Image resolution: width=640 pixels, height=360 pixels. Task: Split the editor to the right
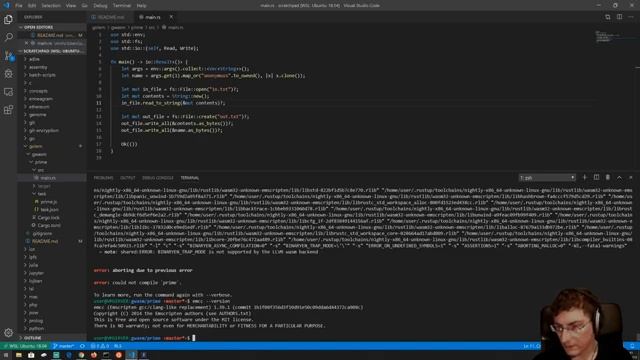coord(620,17)
